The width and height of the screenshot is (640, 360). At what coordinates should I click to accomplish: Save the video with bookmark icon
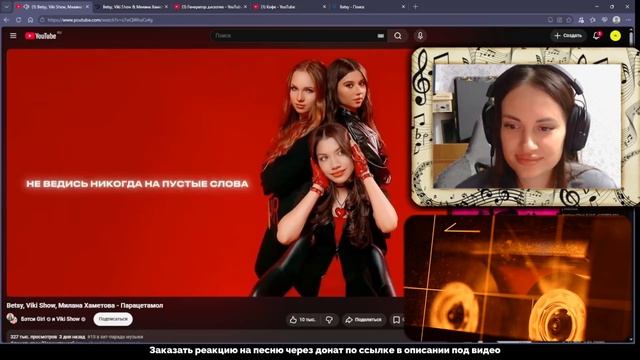(396, 320)
